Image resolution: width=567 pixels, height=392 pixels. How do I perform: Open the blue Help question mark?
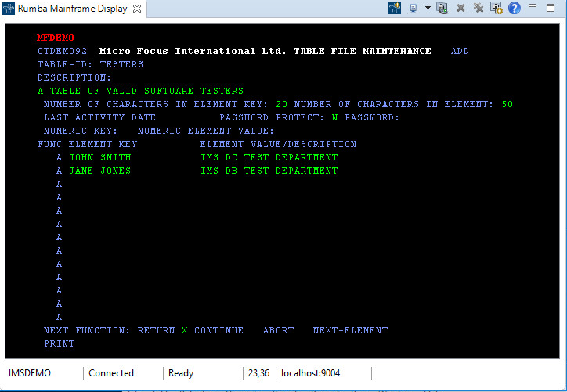coord(515,8)
